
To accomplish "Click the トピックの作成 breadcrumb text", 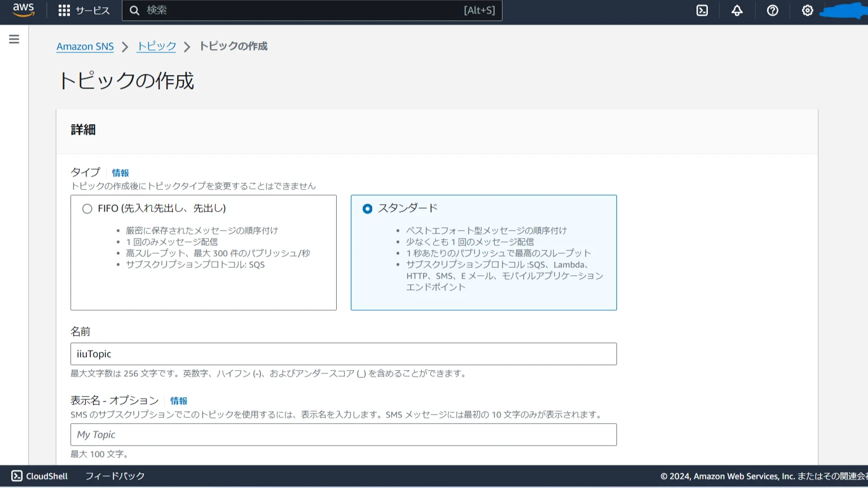I will pyautogui.click(x=233, y=46).
